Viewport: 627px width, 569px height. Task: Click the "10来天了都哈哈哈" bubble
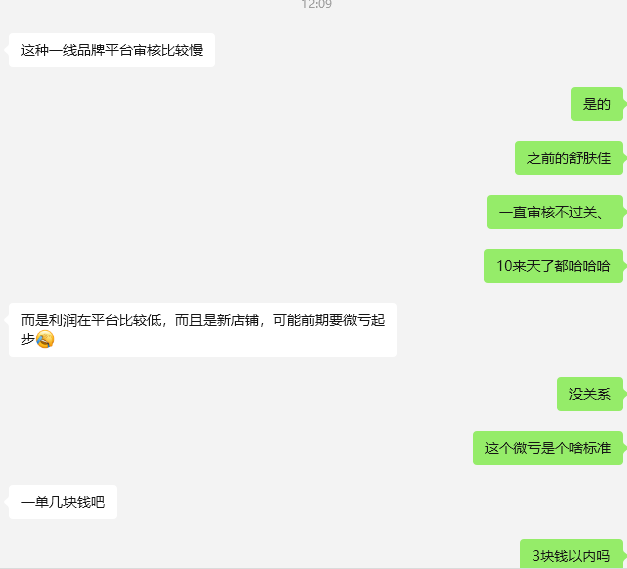(553, 266)
